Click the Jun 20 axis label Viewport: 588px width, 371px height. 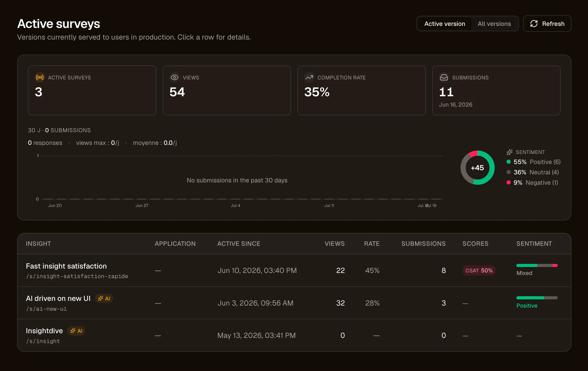(55, 205)
